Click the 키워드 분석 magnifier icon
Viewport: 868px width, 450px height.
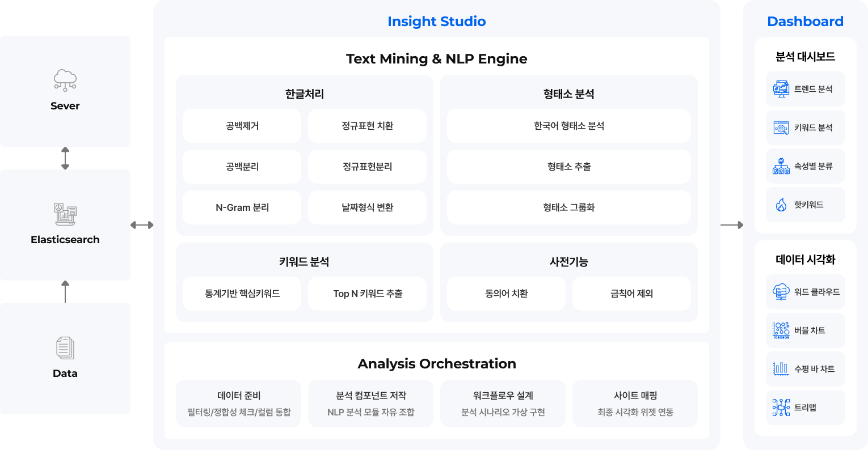click(x=781, y=128)
